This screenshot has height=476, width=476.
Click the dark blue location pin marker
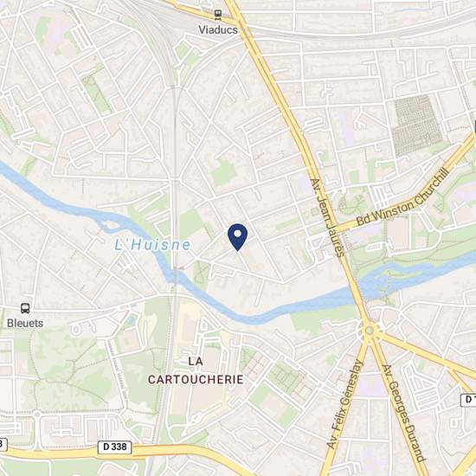point(237,237)
